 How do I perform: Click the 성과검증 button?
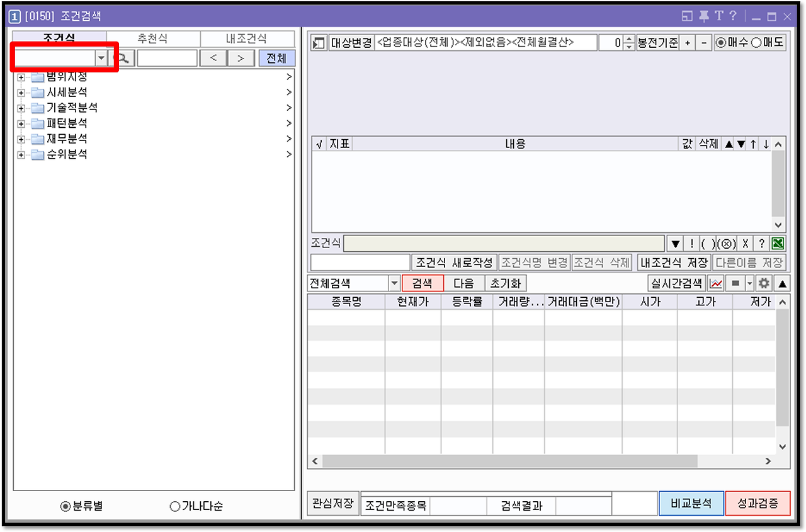point(758,504)
